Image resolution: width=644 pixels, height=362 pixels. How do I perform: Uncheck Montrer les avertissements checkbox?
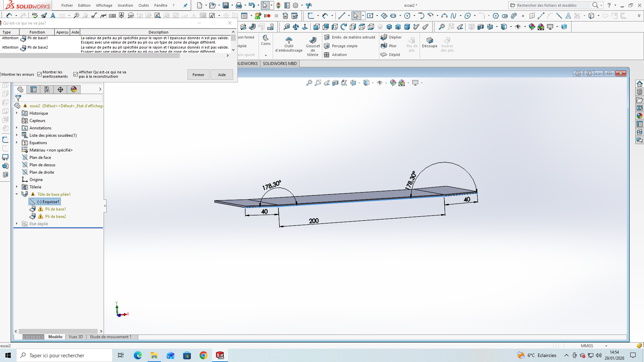[x=40, y=74]
